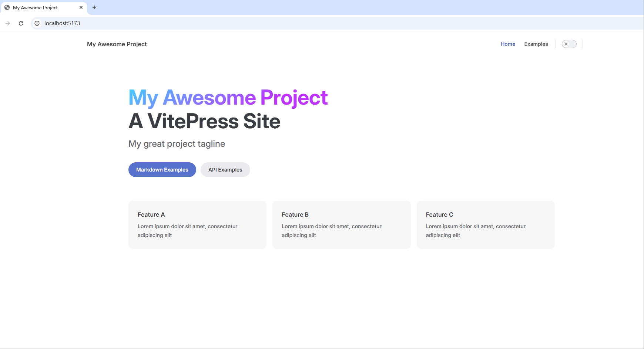Click the gradient hero heading text
Screen dimensions: 644x349
(228, 98)
